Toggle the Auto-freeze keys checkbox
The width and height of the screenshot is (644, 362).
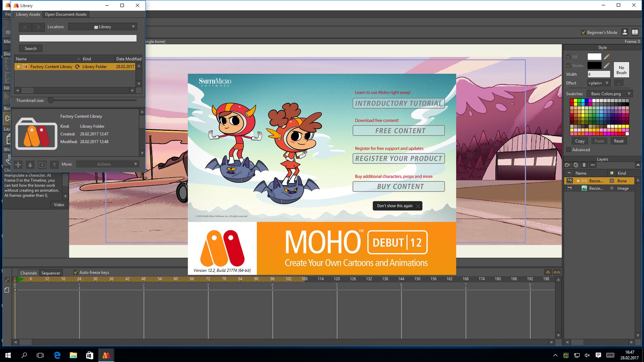click(76, 272)
